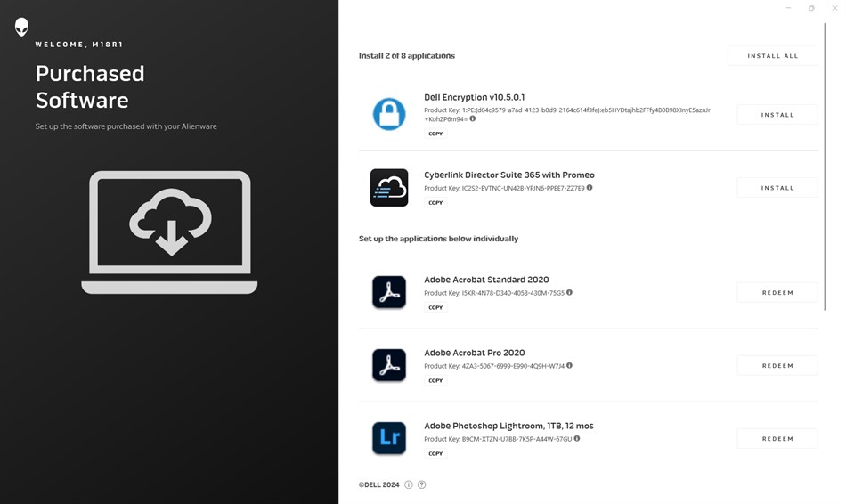846x504 pixels.
Task: Install all applications with INSTALL ALL
Action: coord(773,55)
